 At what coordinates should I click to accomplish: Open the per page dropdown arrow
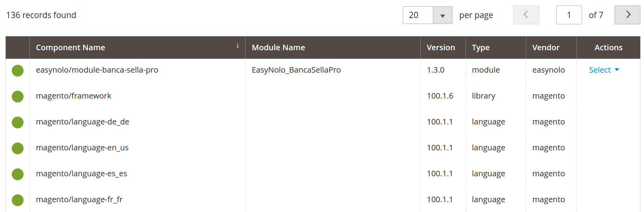coord(443,15)
